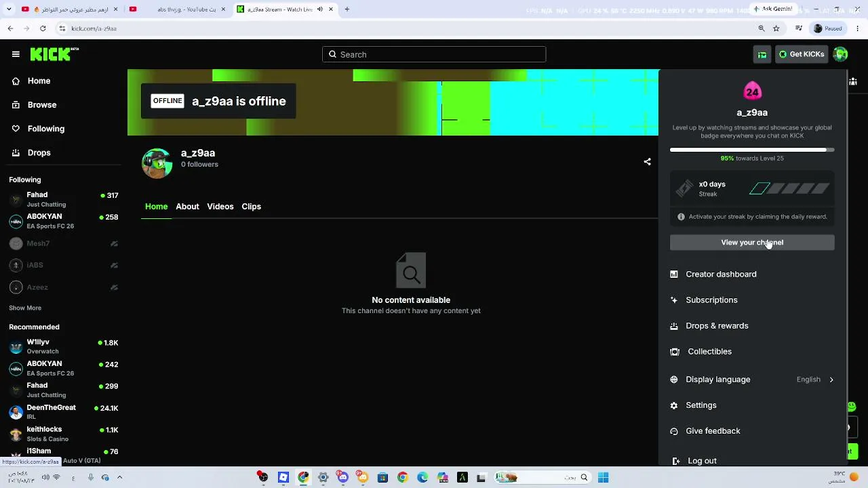
Task: Open offline channel iABS
Action: click(64, 265)
